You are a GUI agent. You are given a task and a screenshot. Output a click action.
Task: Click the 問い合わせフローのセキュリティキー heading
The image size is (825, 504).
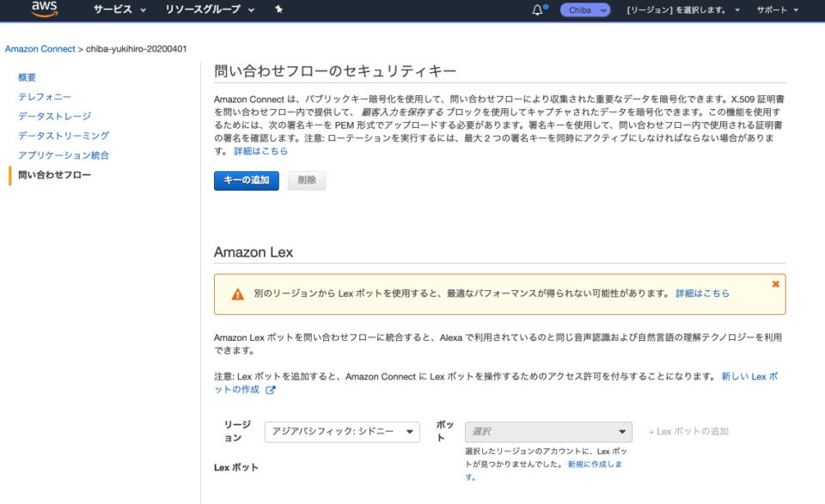click(335, 71)
